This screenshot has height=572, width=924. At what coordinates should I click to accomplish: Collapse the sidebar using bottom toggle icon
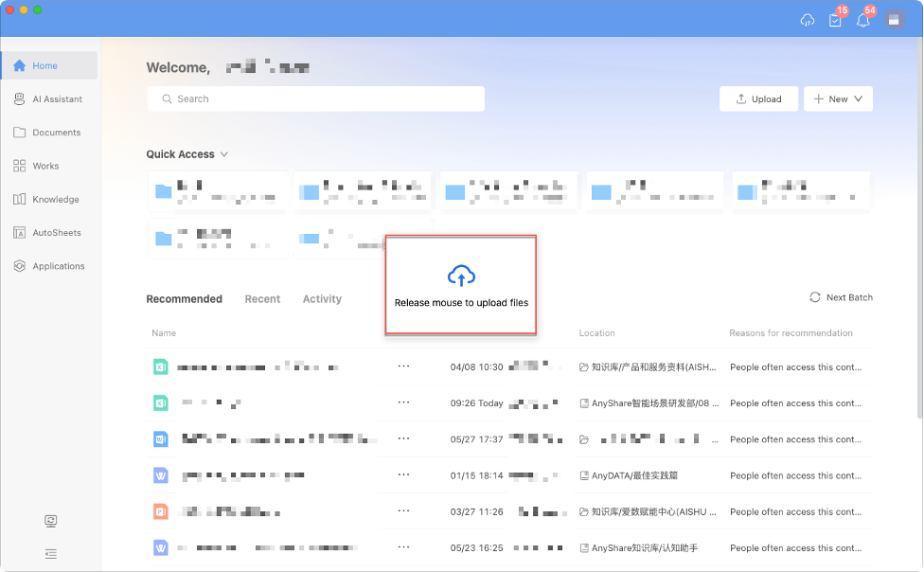(50, 553)
